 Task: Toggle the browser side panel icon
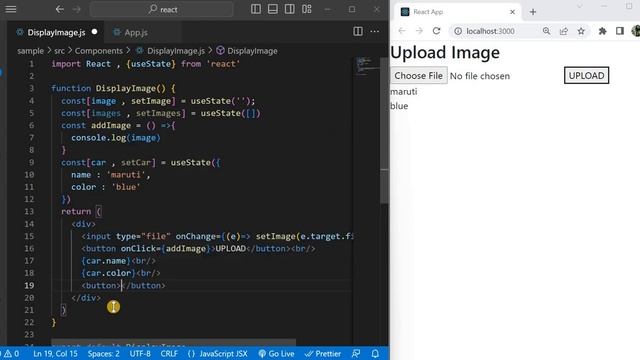(620, 31)
